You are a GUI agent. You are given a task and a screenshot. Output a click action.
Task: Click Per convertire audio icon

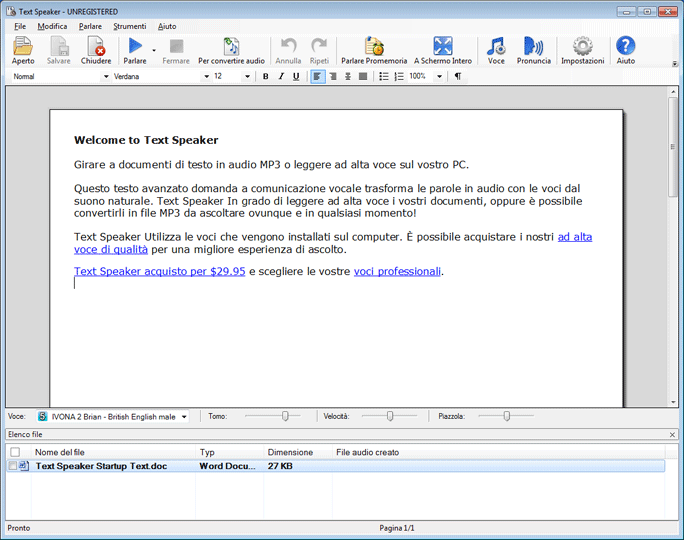click(231, 47)
